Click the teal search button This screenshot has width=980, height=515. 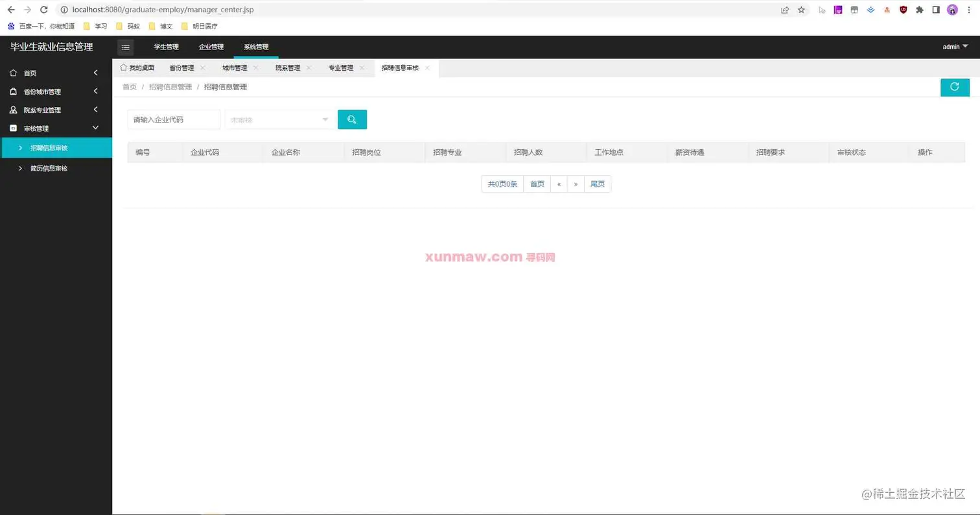[352, 119]
